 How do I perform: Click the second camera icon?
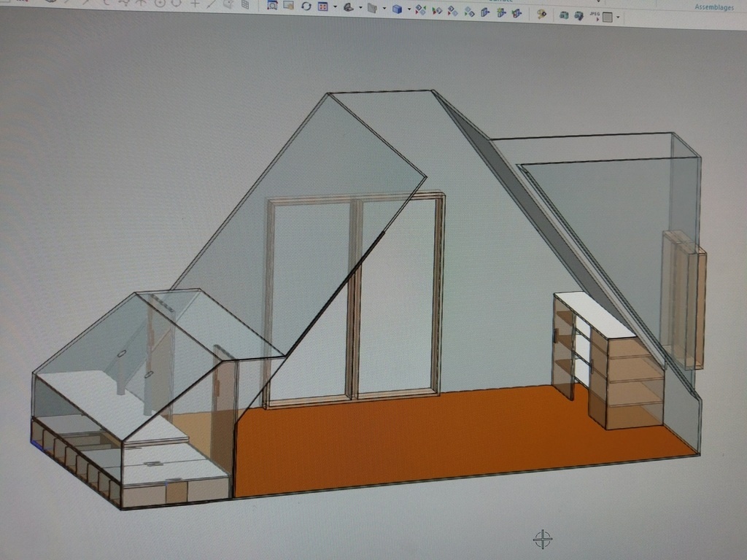578,16
